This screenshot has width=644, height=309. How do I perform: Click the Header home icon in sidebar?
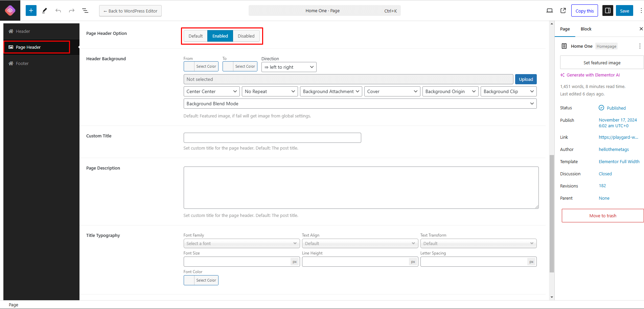click(x=11, y=31)
